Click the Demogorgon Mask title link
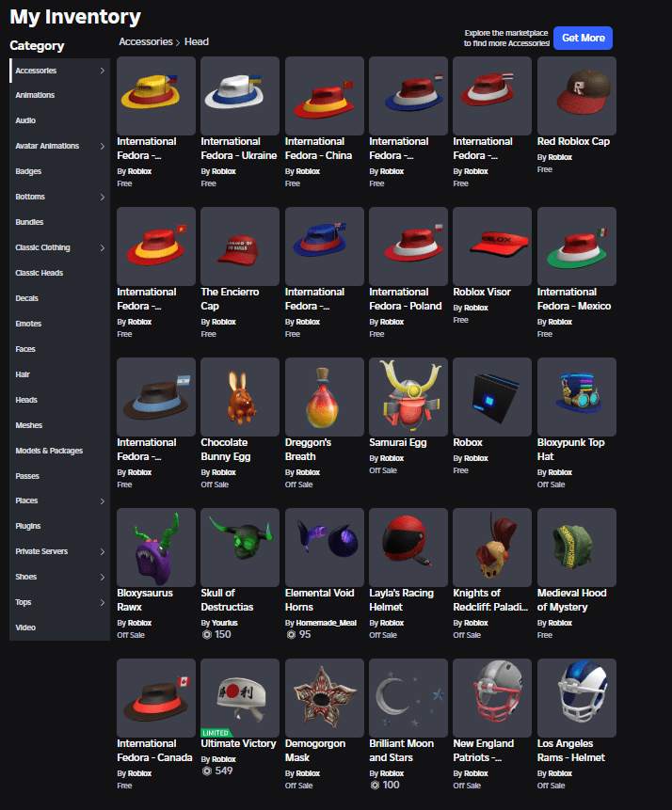The height and width of the screenshot is (810, 672). click(315, 750)
